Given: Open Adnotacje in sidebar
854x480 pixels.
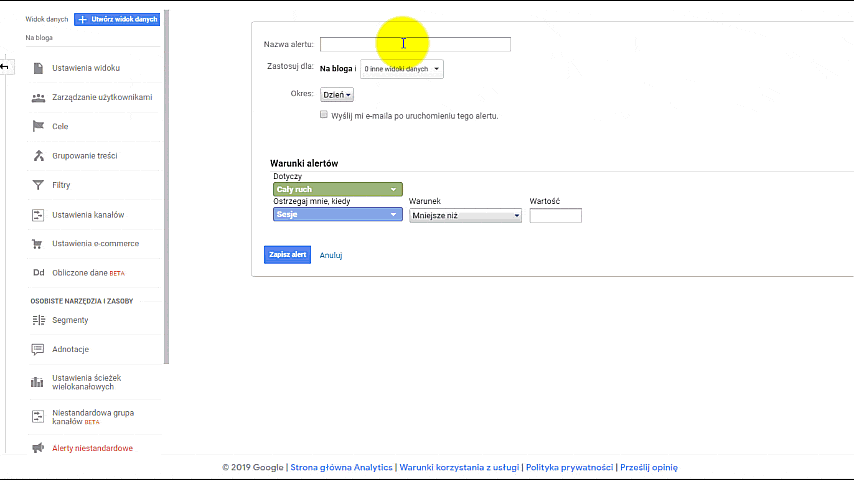Looking at the screenshot, I should [70, 349].
